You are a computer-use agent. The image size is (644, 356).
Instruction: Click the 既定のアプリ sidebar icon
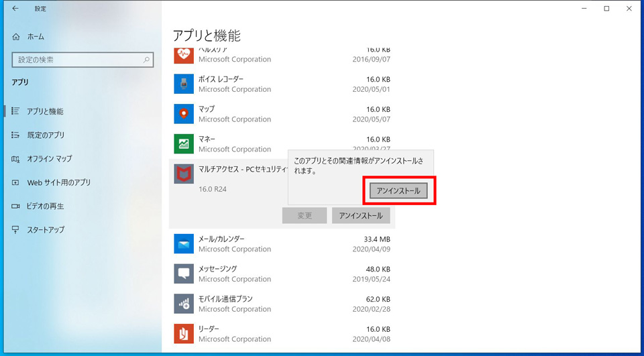click(x=15, y=135)
